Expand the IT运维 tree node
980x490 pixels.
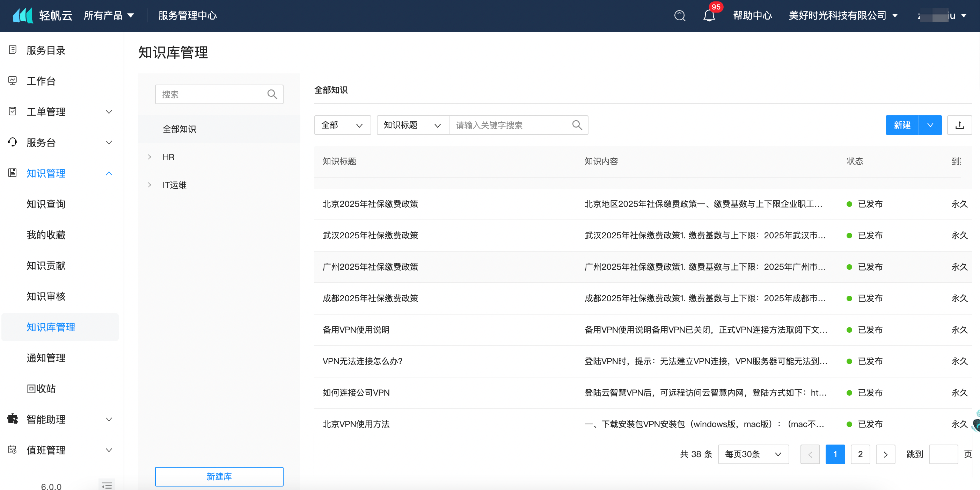coord(149,185)
